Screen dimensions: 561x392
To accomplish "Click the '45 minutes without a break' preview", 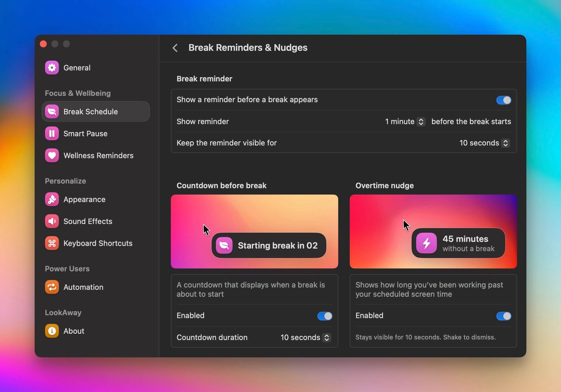I will point(458,243).
